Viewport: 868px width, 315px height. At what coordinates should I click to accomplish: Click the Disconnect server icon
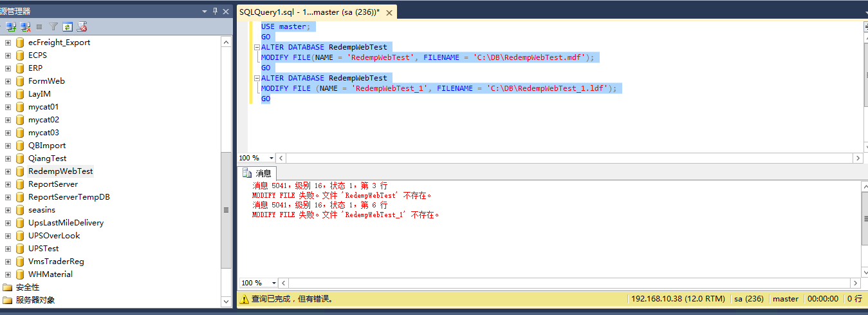coord(25,27)
